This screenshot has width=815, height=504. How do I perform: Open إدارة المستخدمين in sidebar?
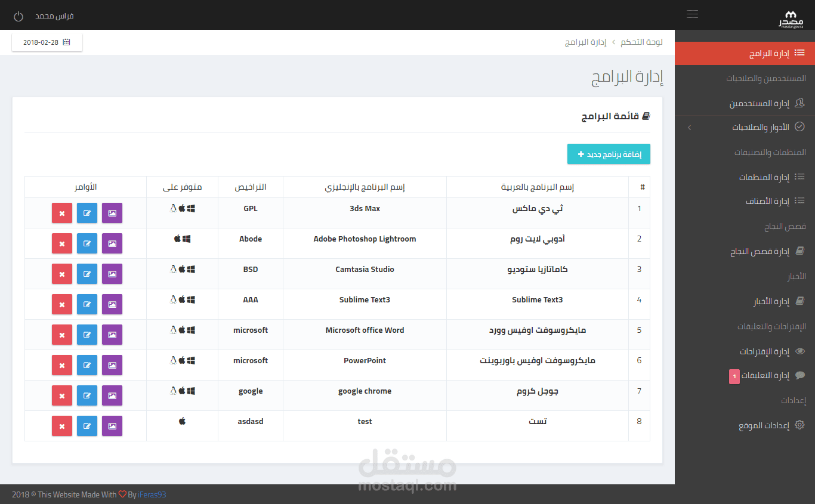click(x=745, y=103)
